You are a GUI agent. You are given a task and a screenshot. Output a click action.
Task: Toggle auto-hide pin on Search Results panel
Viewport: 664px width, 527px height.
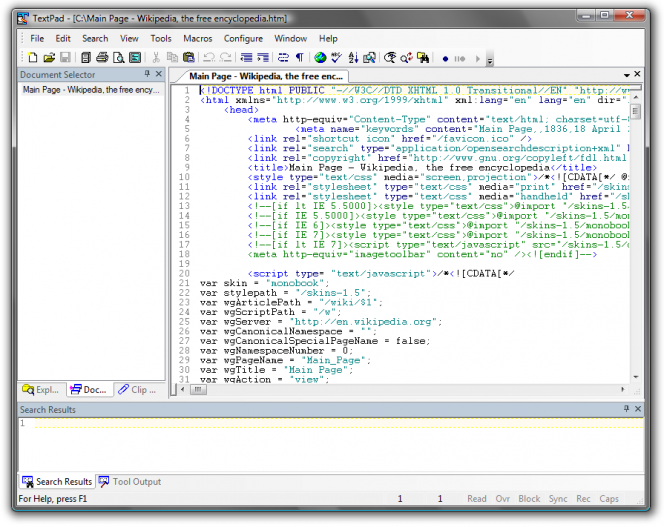(x=626, y=410)
